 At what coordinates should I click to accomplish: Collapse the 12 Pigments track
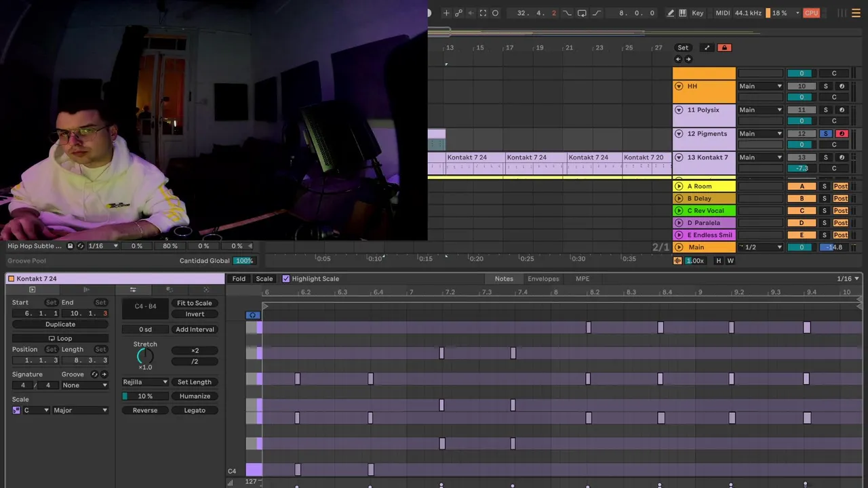coord(679,134)
